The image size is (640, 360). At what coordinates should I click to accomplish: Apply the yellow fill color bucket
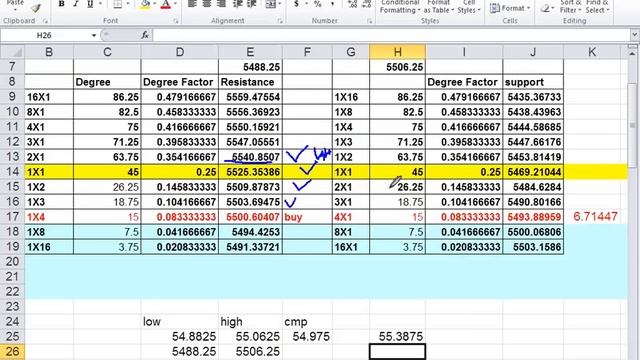(x=145, y=4)
